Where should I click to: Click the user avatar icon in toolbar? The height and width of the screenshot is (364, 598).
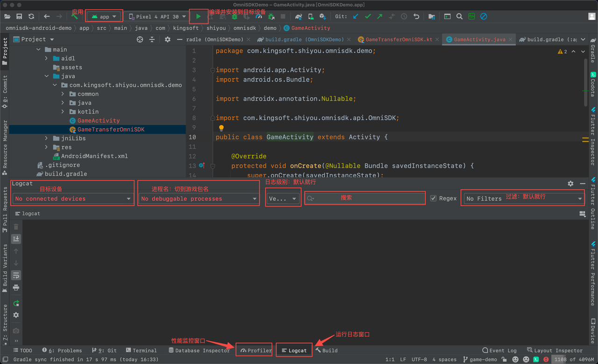(592, 16)
